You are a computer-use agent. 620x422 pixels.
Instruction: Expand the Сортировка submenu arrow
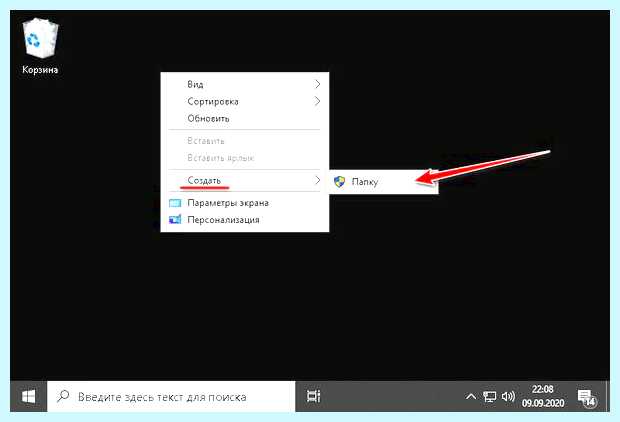click(x=318, y=101)
